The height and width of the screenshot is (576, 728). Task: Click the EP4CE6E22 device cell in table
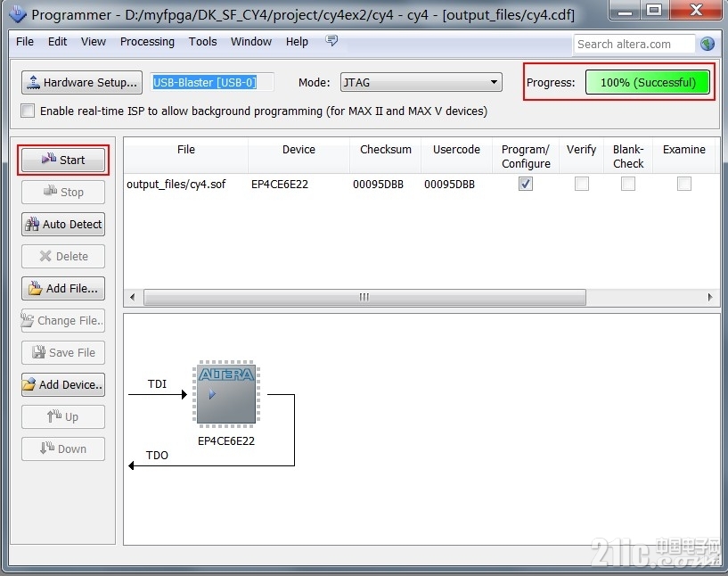[x=280, y=185]
